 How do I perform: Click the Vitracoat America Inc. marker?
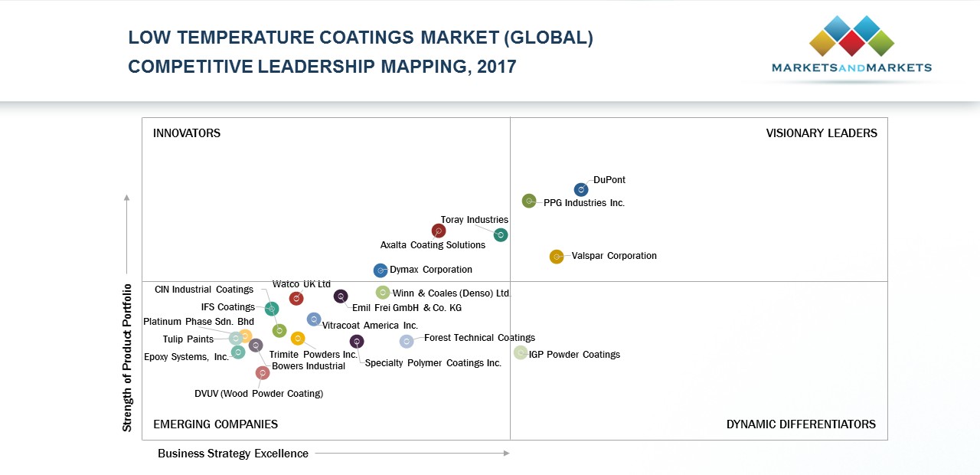click(314, 319)
